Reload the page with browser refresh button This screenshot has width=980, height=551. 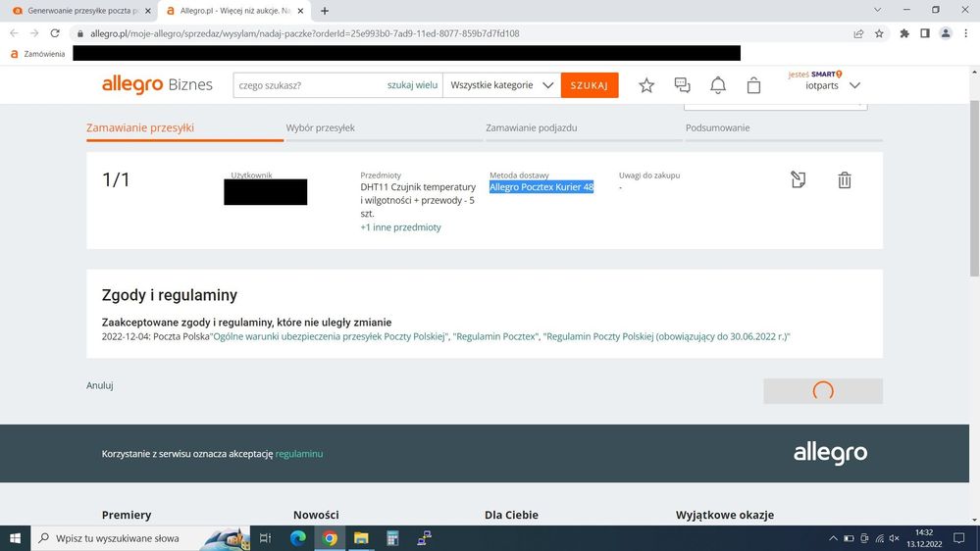[x=55, y=33]
